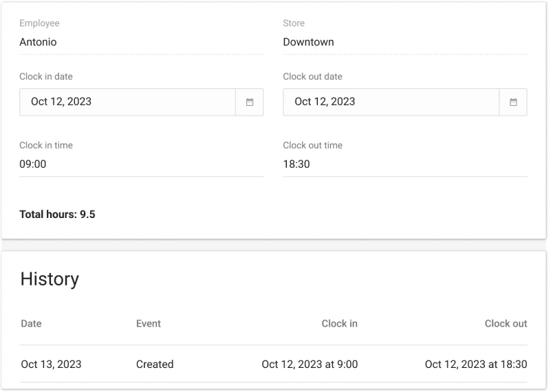
Task: Click the Clock in date field
Action: [x=127, y=102]
